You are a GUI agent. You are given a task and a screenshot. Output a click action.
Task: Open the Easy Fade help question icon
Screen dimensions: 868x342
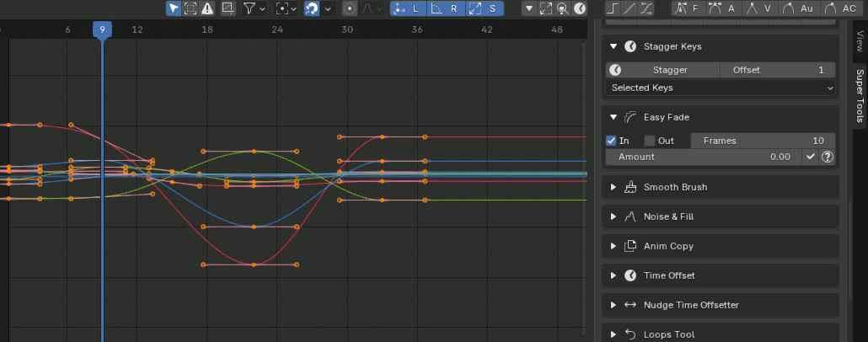point(828,158)
